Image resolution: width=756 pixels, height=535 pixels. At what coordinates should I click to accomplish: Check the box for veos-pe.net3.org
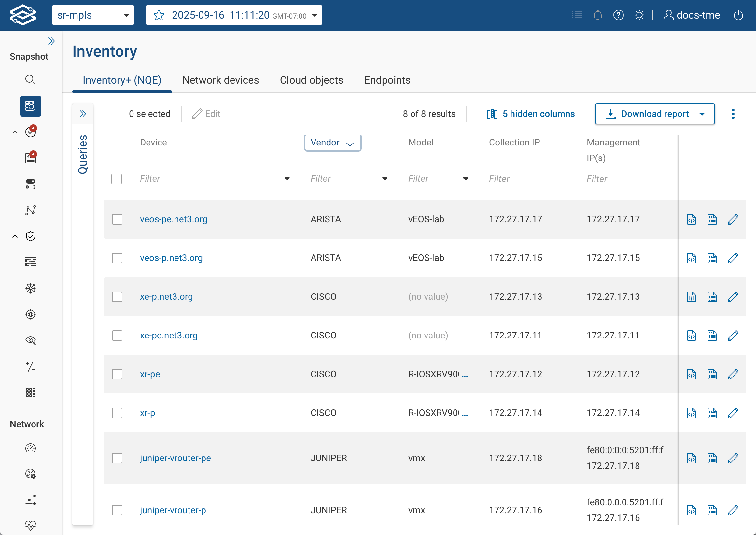tap(117, 219)
